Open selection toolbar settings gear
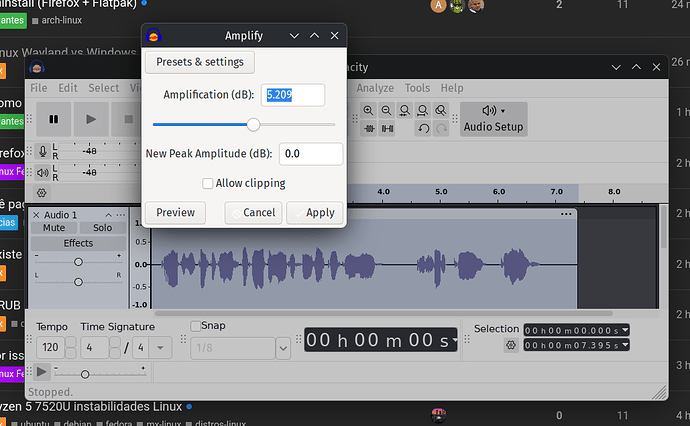This screenshot has height=426, width=690. coord(511,345)
